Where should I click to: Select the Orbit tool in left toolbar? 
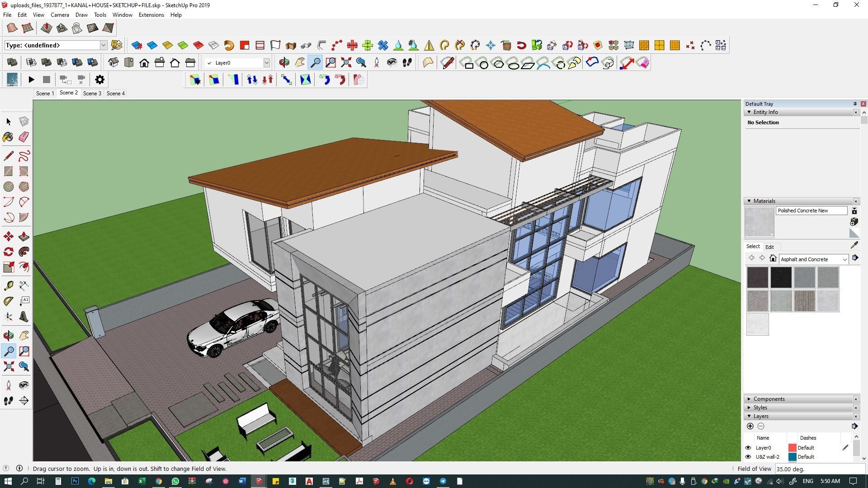click(9, 335)
